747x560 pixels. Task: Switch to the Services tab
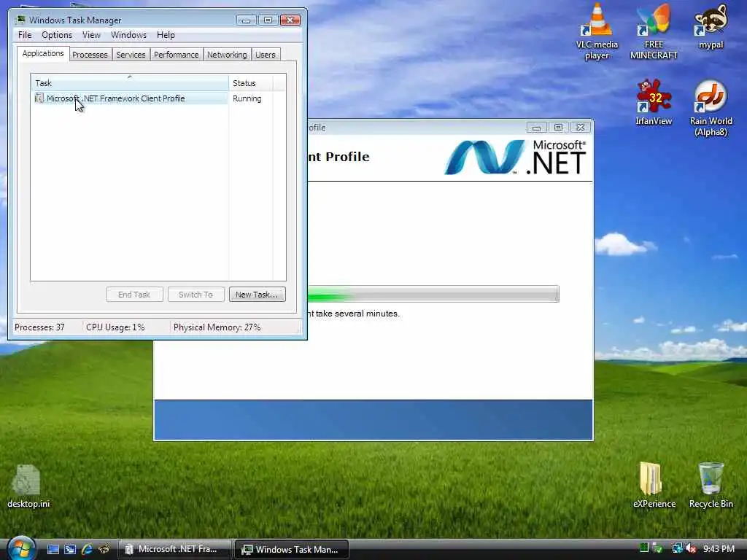point(131,55)
